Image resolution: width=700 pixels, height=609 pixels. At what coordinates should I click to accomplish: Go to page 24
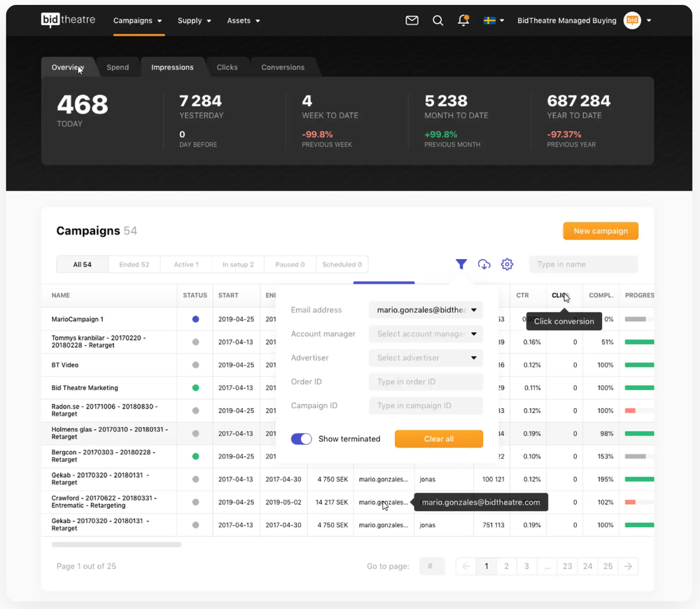coord(587,566)
